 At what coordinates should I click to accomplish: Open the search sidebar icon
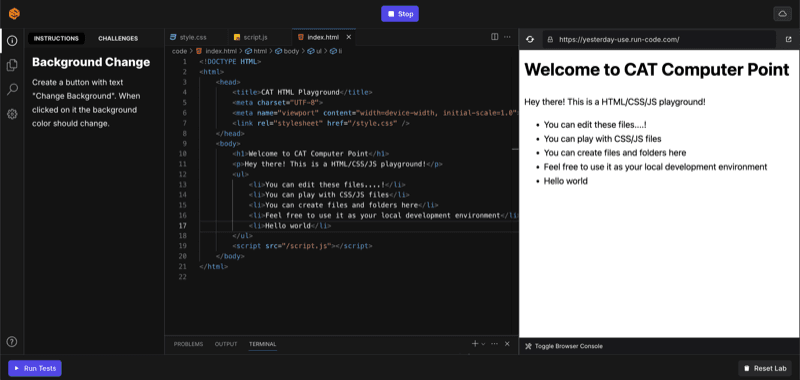click(12, 90)
